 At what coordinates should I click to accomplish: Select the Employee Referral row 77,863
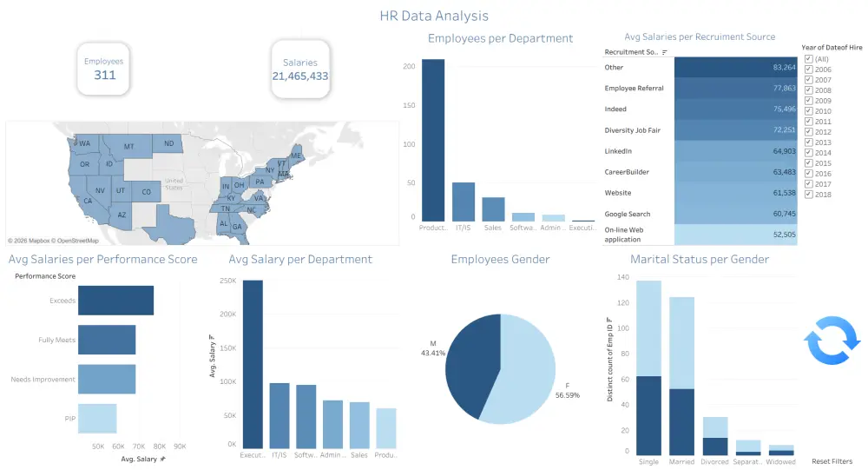click(700, 88)
